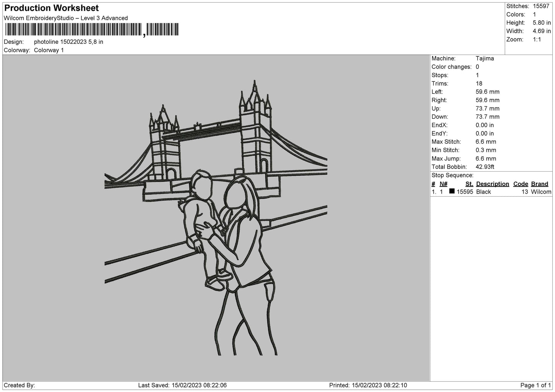This screenshot has width=555, height=392.
Task: Click the Page 1 of 1 indicator
Action: click(535, 385)
